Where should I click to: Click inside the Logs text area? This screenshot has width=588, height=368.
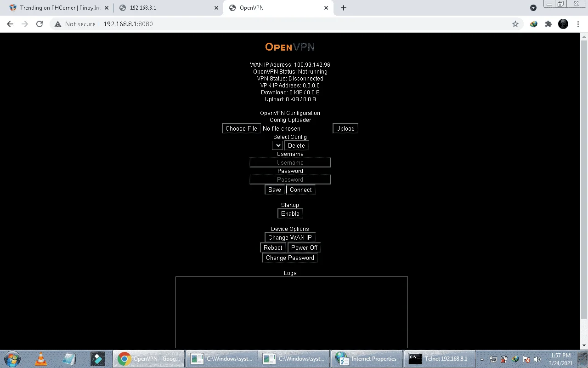click(x=291, y=312)
